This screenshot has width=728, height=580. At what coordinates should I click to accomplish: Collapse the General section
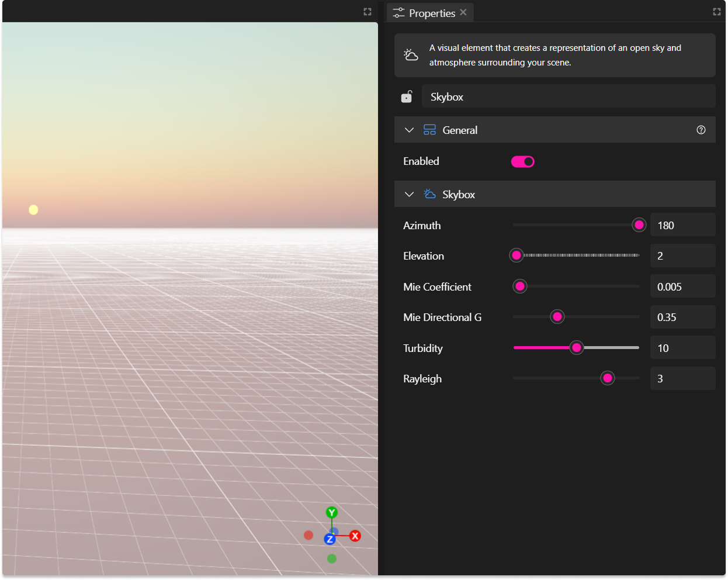[x=409, y=129]
